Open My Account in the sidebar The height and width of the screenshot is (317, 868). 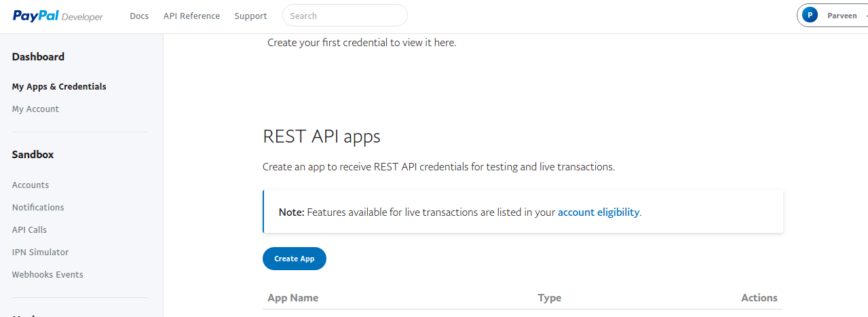35,109
